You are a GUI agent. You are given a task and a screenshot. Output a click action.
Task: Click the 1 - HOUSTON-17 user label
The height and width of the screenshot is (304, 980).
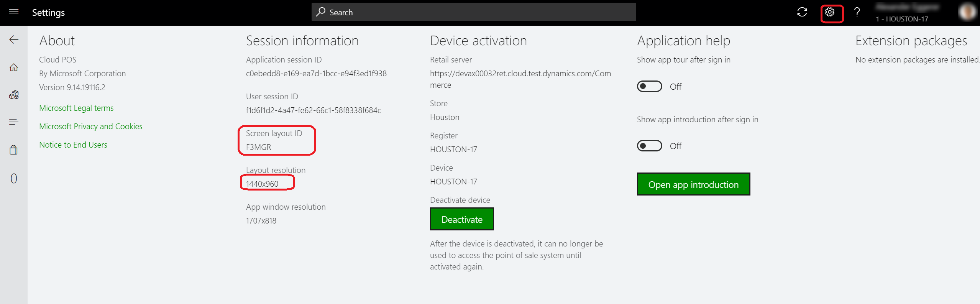(901, 19)
